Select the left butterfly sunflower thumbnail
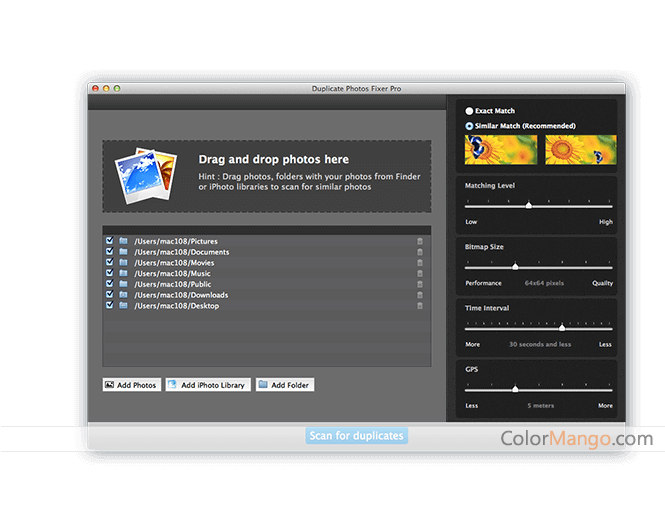The image size is (665, 523). 499,149
